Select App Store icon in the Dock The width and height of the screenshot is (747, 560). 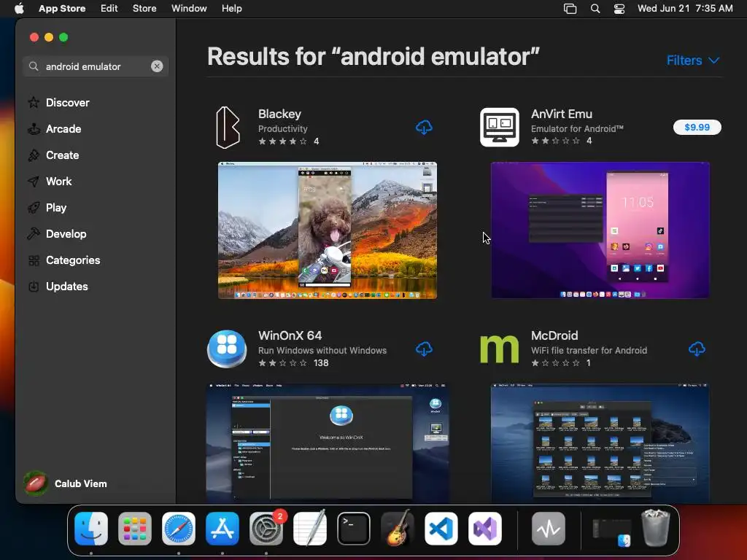[x=222, y=529]
